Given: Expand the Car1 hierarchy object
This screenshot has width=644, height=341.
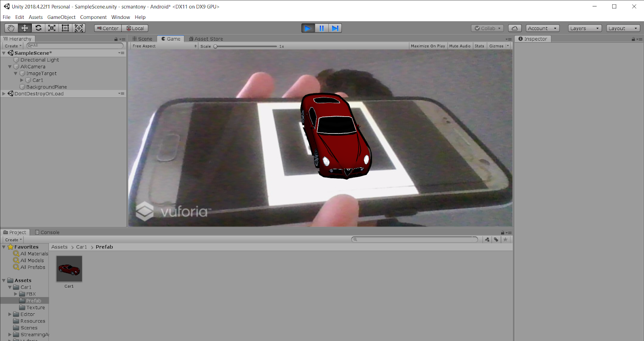Looking at the screenshot, I should coord(22,80).
